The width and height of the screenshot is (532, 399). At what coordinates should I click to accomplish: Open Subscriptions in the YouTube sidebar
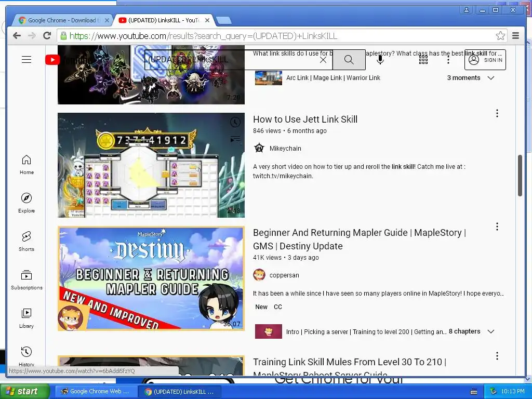click(26, 280)
